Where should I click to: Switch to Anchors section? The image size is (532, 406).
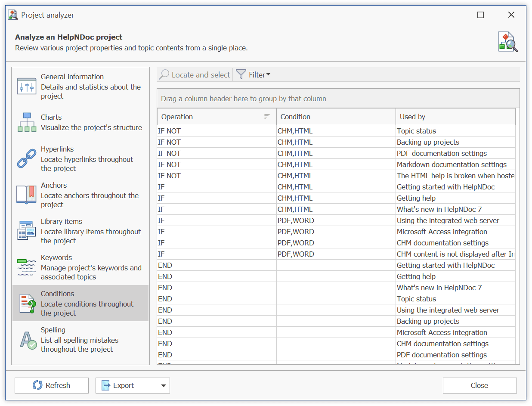pyautogui.click(x=80, y=195)
